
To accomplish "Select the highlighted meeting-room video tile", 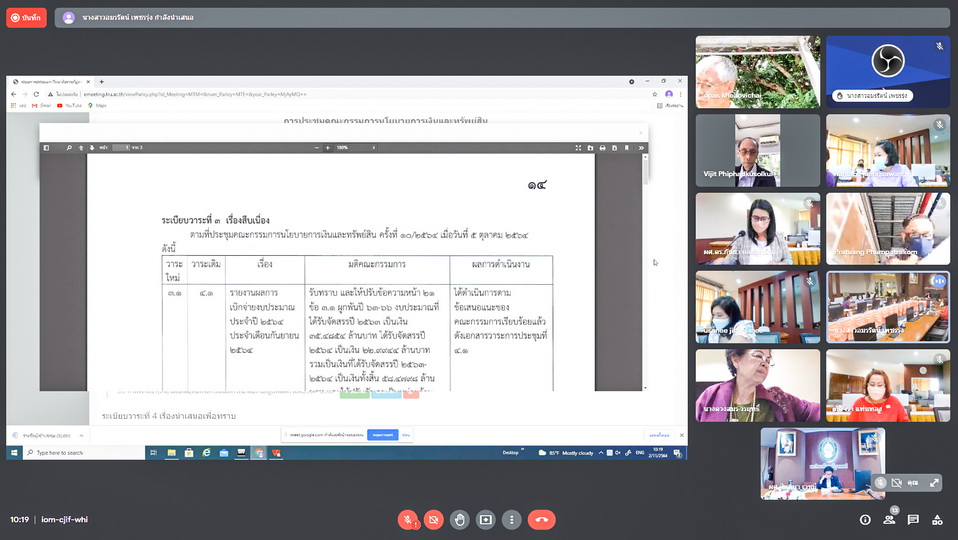I will 888,307.
